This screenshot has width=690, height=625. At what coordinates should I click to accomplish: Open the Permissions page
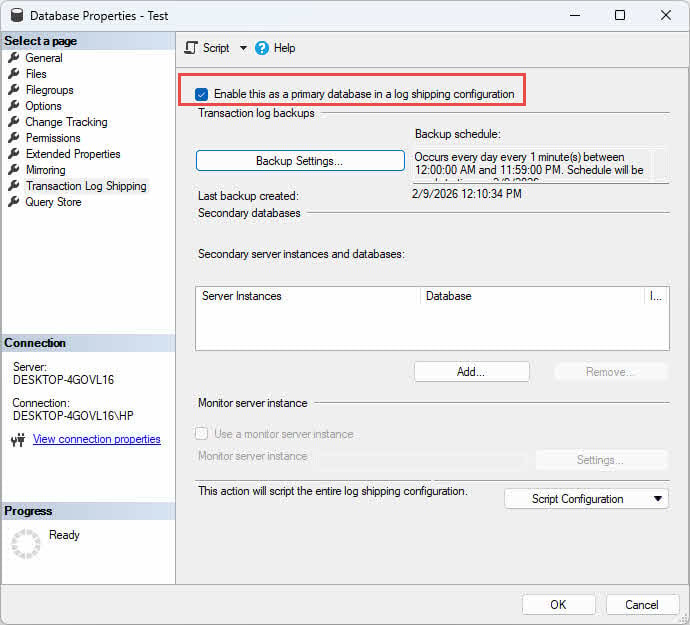pos(53,138)
